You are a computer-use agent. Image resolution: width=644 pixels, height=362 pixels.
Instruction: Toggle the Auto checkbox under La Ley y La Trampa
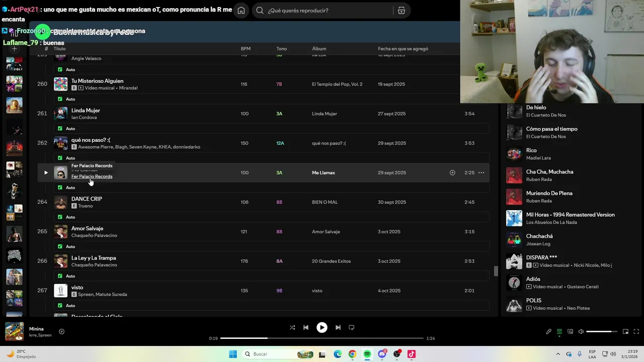click(x=60, y=276)
